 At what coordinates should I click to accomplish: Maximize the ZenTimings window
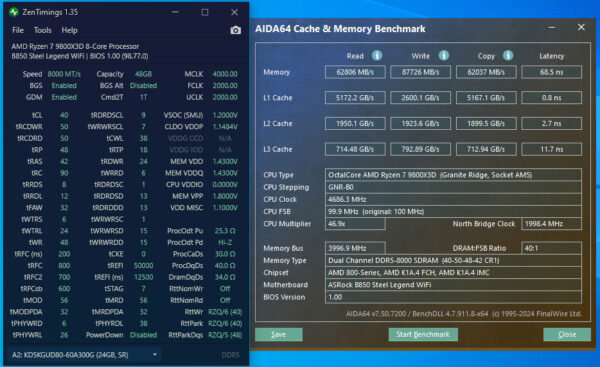click(x=205, y=12)
